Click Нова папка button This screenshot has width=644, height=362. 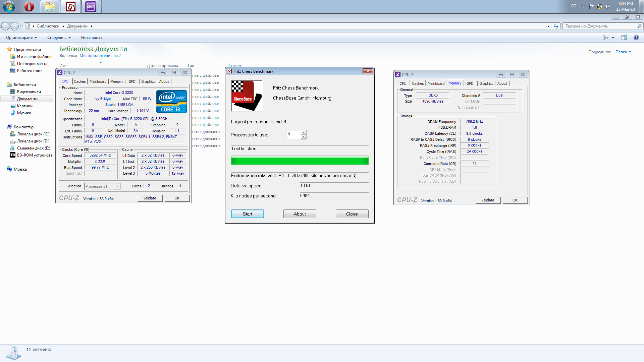[92, 38]
